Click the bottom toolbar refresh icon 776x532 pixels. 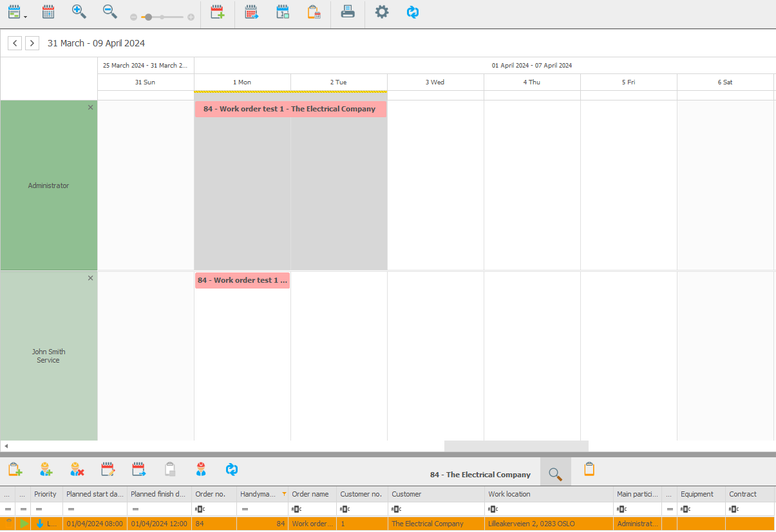(232, 470)
